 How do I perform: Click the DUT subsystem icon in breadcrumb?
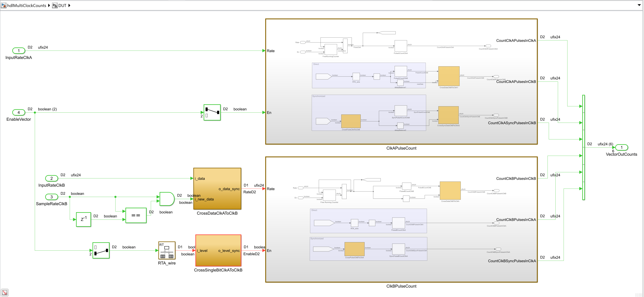pyautogui.click(x=55, y=5)
